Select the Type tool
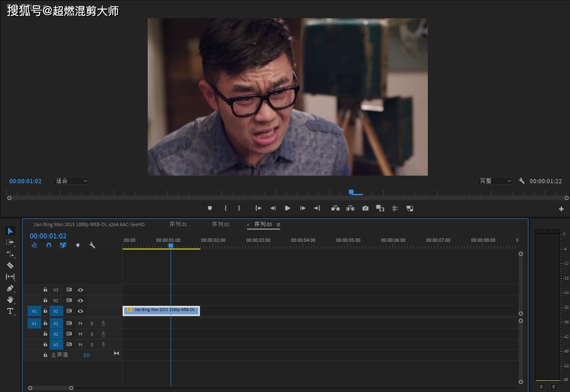Screen dimensions: 570x392 click(x=10, y=311)
